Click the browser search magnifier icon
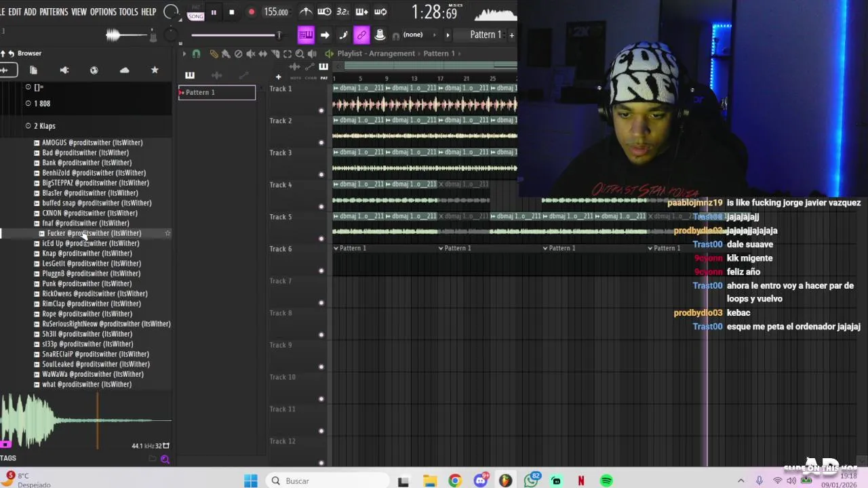Image resolution: width=868 pixels, height=488 pixels. [165, 460]
